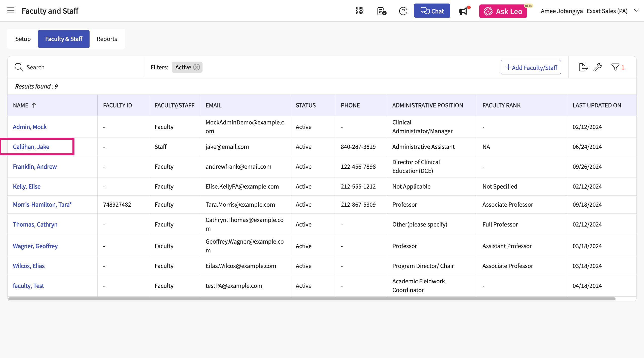Expand the user account dropdown arrow

637,11
